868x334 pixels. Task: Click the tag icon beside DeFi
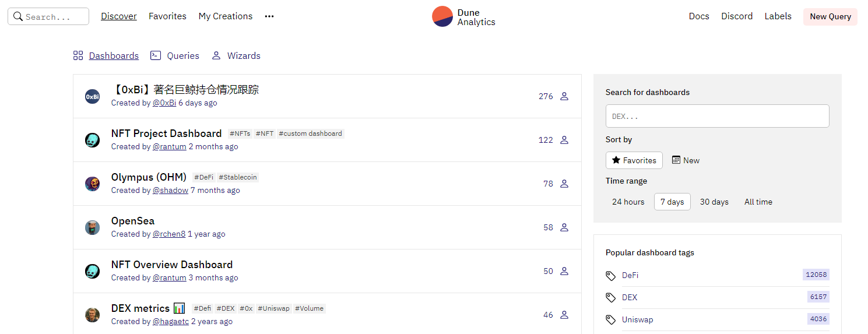click(x=610, y=275)
